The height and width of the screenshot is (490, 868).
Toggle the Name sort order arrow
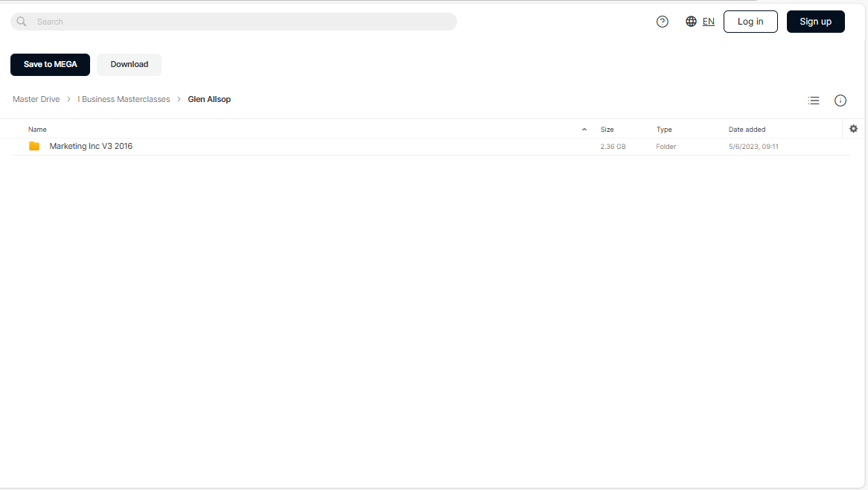click(x=584, y=130)
